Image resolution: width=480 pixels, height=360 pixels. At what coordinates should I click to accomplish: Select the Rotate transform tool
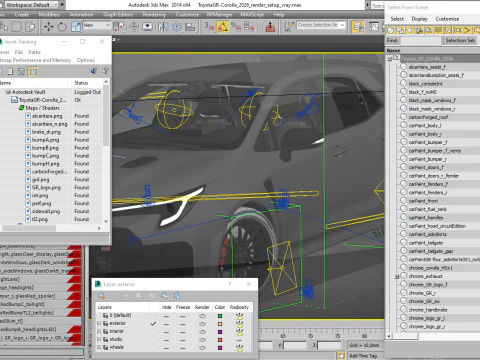(x=62, y=27)
